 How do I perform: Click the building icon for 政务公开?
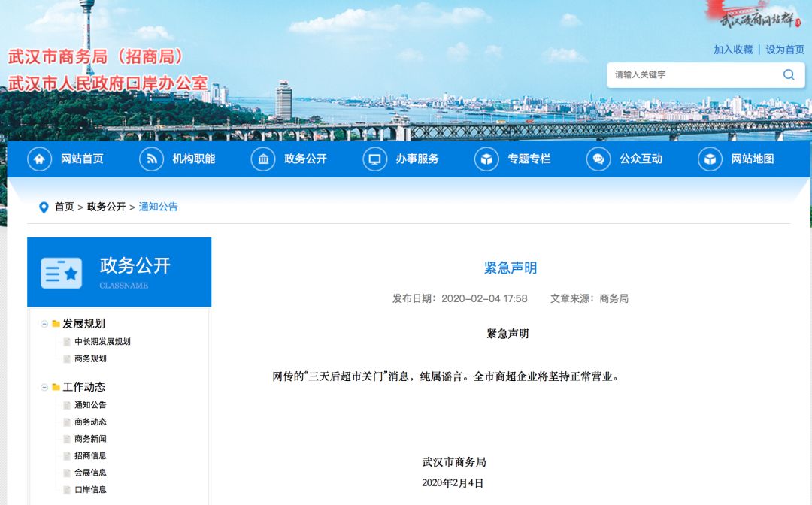(262, 159)
